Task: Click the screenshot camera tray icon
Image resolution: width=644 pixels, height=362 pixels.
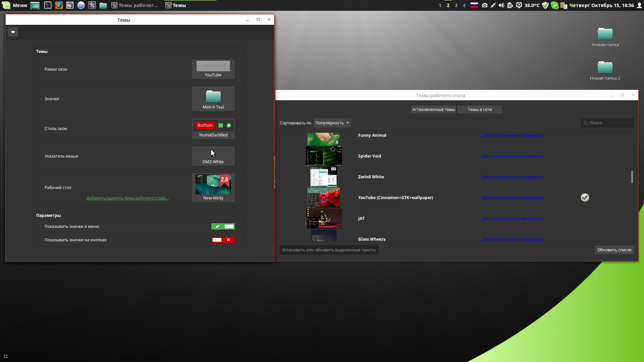Action: point(485,5)
